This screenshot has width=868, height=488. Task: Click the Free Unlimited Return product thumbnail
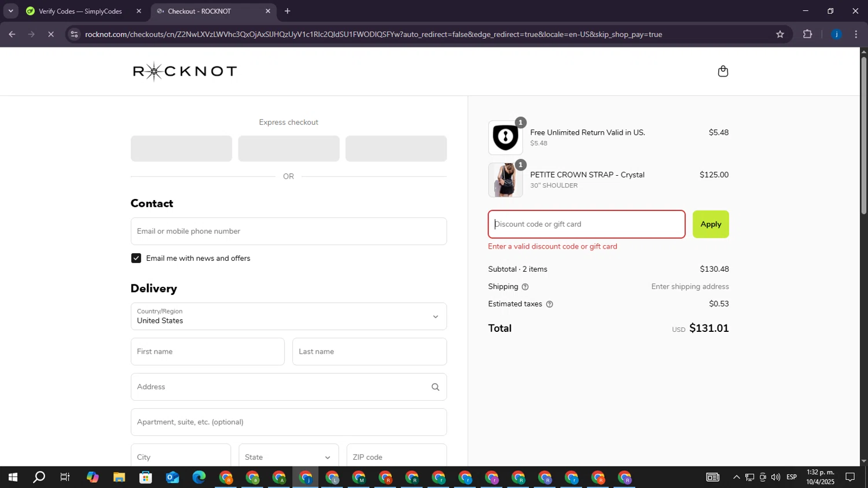pyautogui.click(x=505, y=138)
